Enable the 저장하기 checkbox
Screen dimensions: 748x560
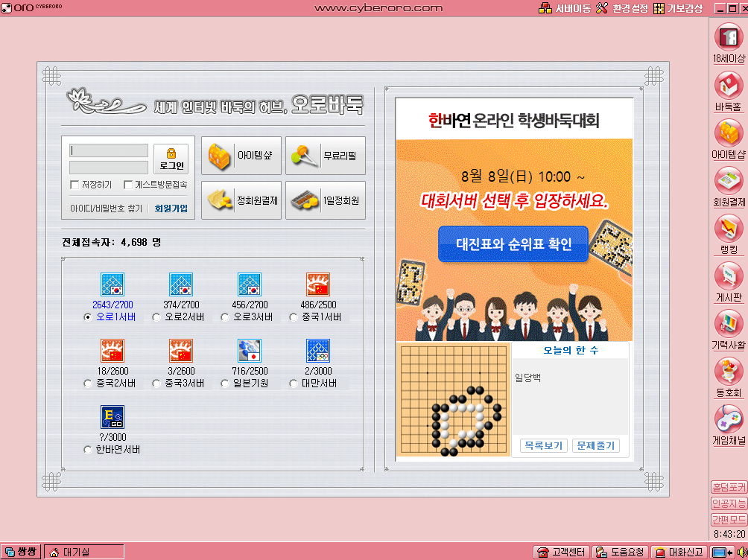[x=75, y=184]
